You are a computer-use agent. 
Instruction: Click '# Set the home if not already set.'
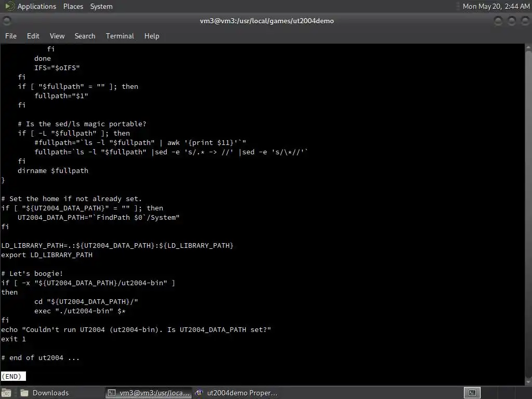[x=71, y=199]
